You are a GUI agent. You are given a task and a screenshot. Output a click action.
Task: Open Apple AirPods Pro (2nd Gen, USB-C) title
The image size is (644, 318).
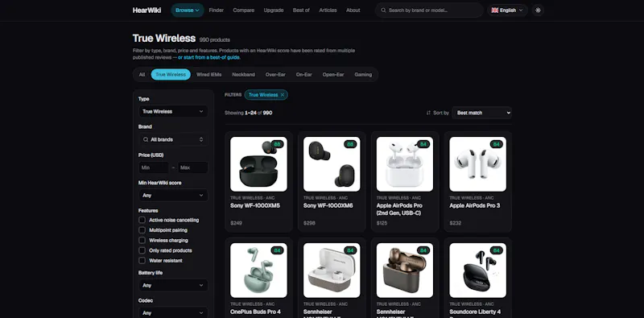coord(399,209)
